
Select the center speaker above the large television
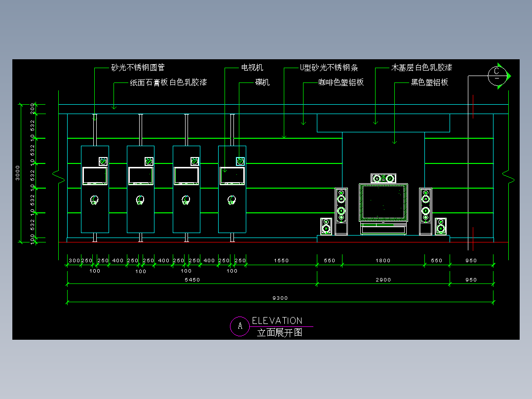tap(383, 178)
